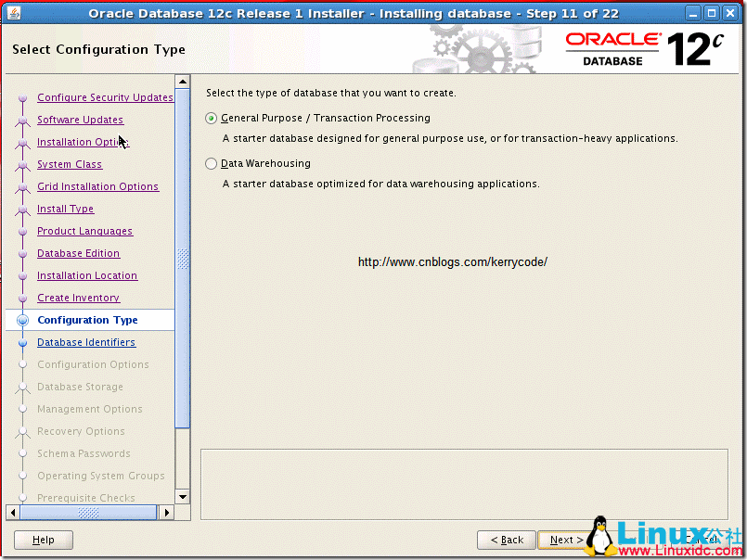Viewport: 747px width, 560px height.
Task: Click milestone marker next to Install Type
Action: [x=24, y=209]
